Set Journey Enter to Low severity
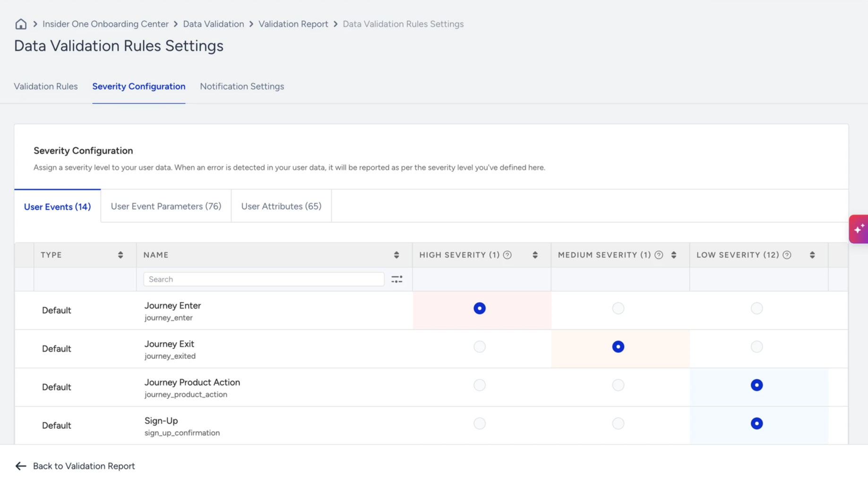This screenshot has width=868, height=487. coord(756,308)
